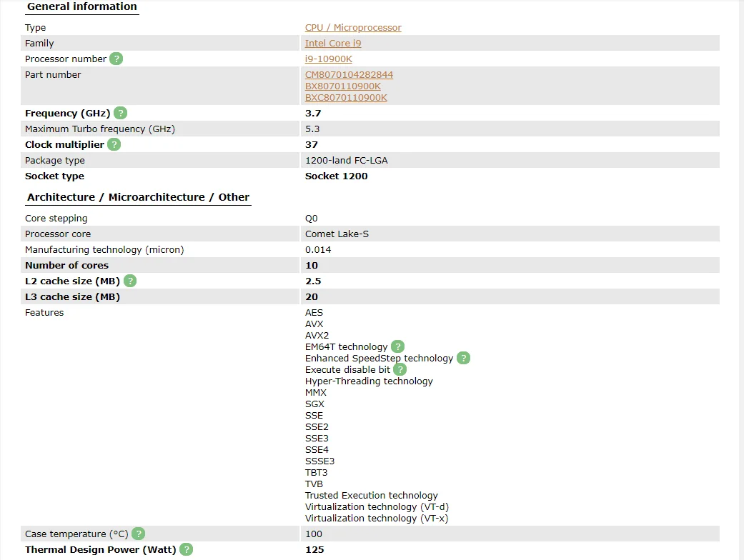Screen dimensions: 744x560
Task: Click the Comet Lake-S processor core value
Action: (337, 234)
